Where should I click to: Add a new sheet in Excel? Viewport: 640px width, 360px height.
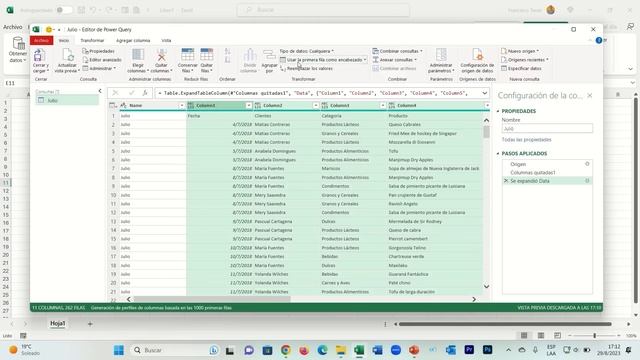[90, 324]
